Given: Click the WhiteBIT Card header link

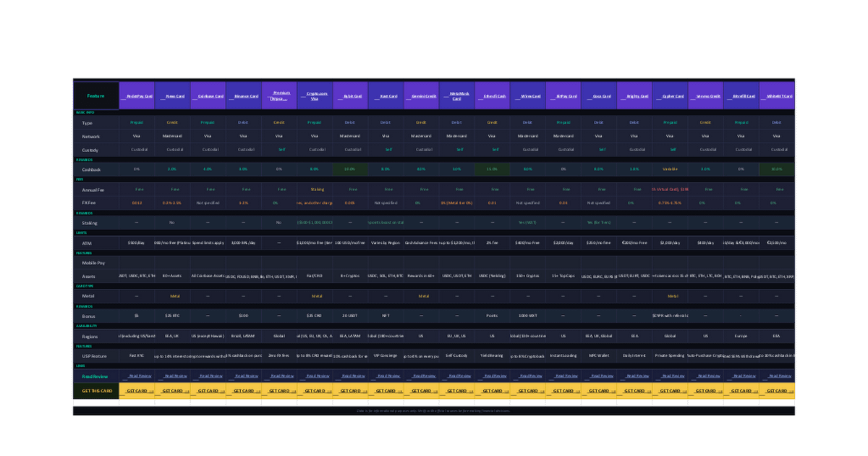Looking at the screenshot, I should point(778,96).
